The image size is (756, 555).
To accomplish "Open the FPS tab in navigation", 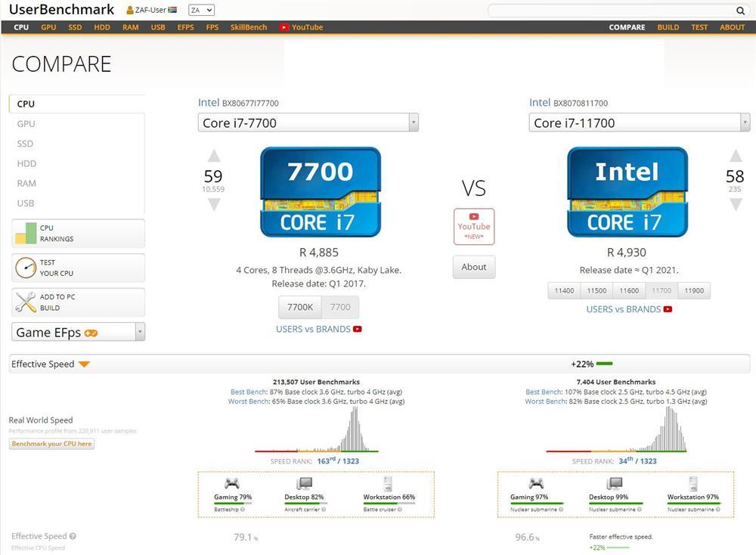I will [212, 27].
